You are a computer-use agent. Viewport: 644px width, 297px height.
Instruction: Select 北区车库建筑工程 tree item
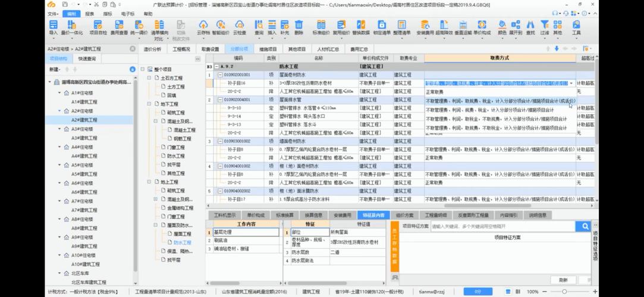click(89, 282)
